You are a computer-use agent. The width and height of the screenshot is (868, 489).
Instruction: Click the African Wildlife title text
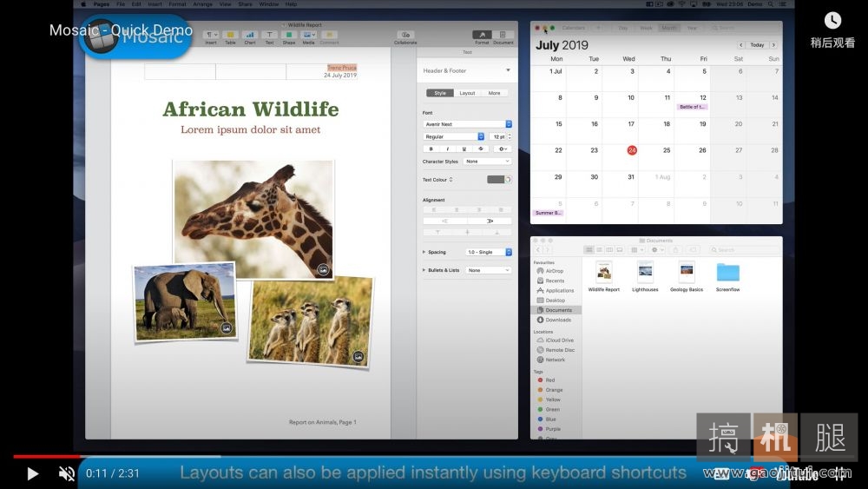click(x=250, y=109)
